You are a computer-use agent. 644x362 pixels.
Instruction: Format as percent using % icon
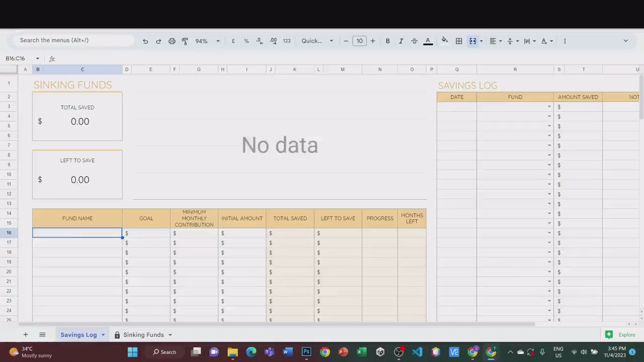click(x=247, y=41)
